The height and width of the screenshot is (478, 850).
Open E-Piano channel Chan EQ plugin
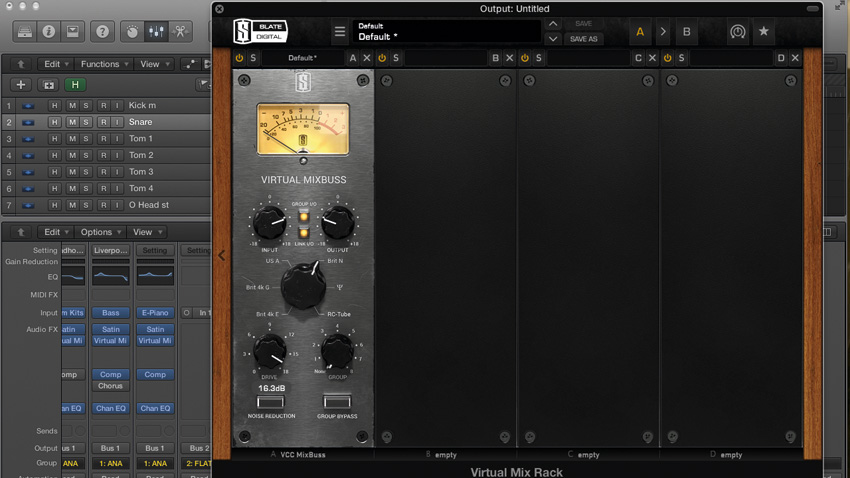tap(155, 408)
